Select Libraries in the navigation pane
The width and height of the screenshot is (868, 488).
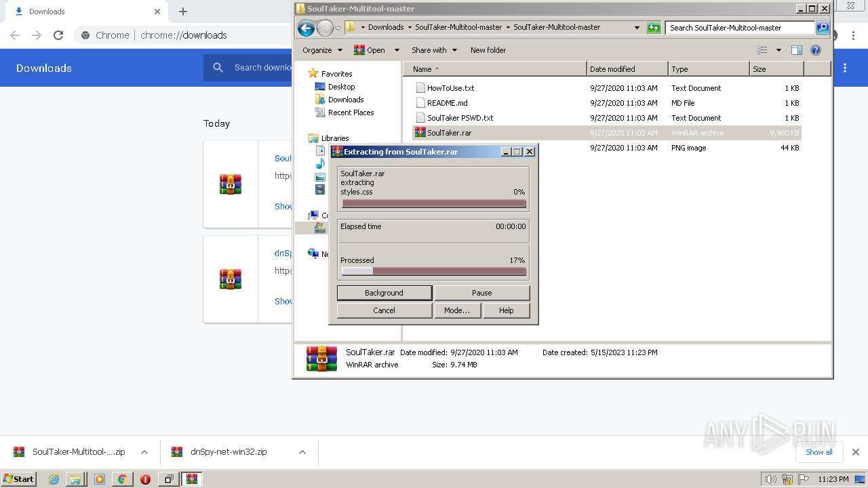click(335, 138)
